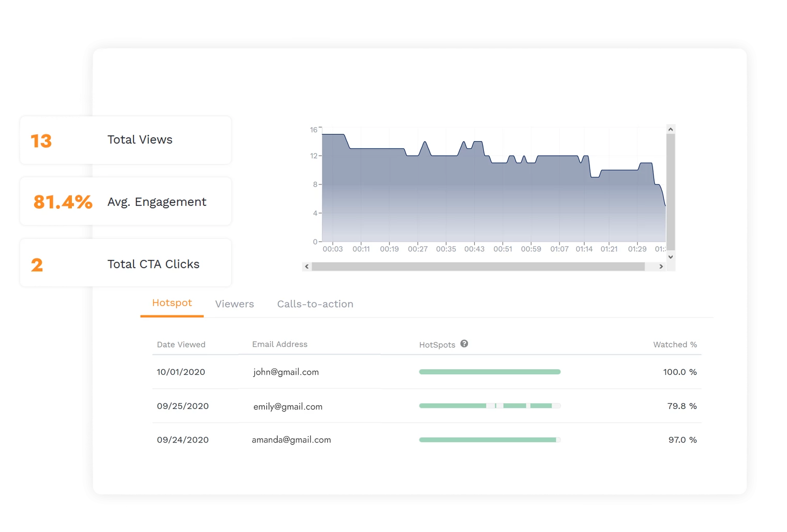
Task: Click the 00:27 time axis label
Action: 418,249
